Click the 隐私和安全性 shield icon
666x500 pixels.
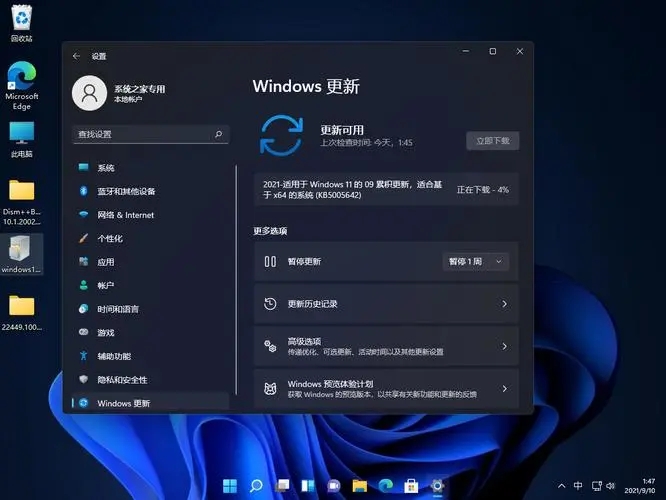84,379
